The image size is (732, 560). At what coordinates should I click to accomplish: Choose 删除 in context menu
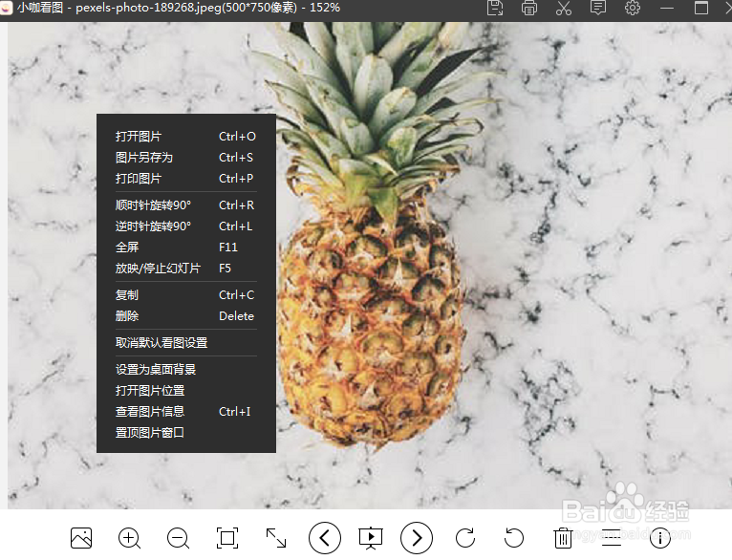[x=186, y=316]
